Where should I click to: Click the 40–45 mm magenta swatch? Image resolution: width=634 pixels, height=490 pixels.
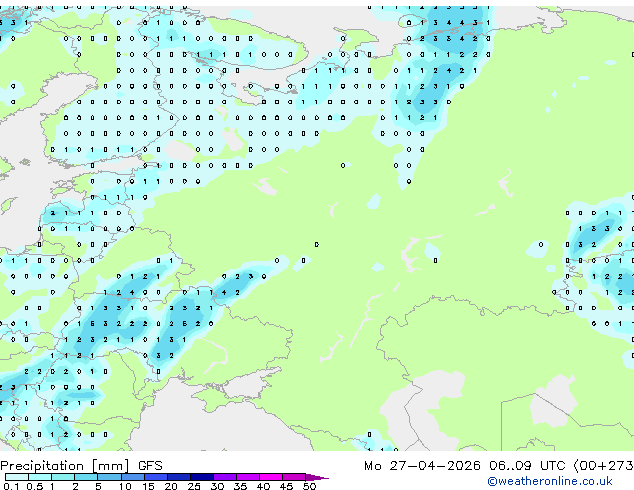(x=271, y=477)
